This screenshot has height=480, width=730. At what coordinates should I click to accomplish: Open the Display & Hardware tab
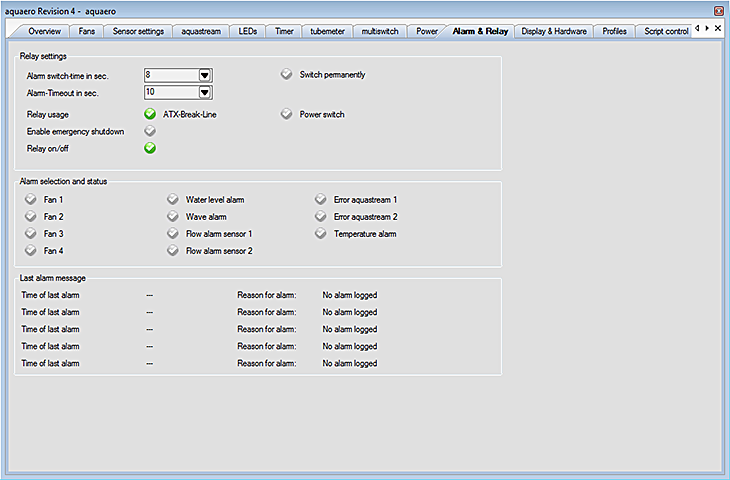point(554,31)
